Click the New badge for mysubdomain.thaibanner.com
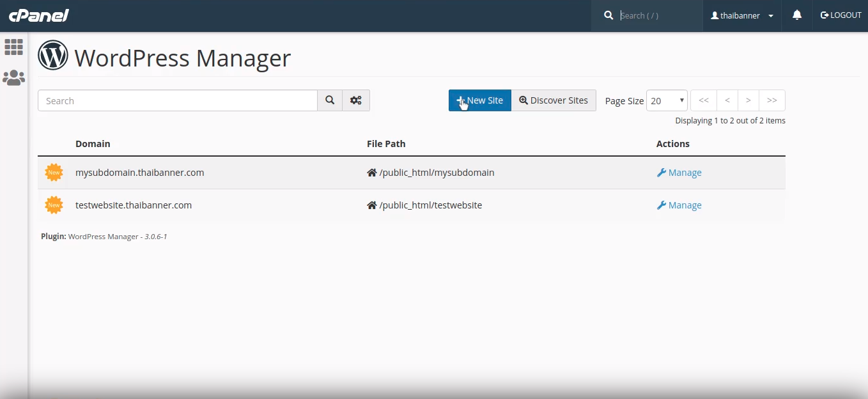 [x=54, y=173]
